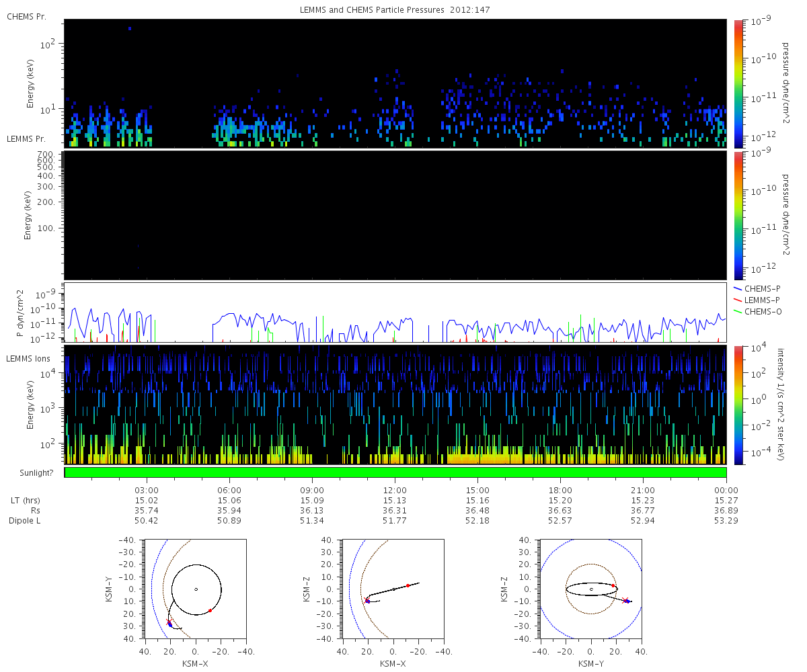The height and width of the screenshot is (672, 807).
Task: Click the P dyn/cm^2 axis label
Action: pyautogui.click(x=20, y=314)
